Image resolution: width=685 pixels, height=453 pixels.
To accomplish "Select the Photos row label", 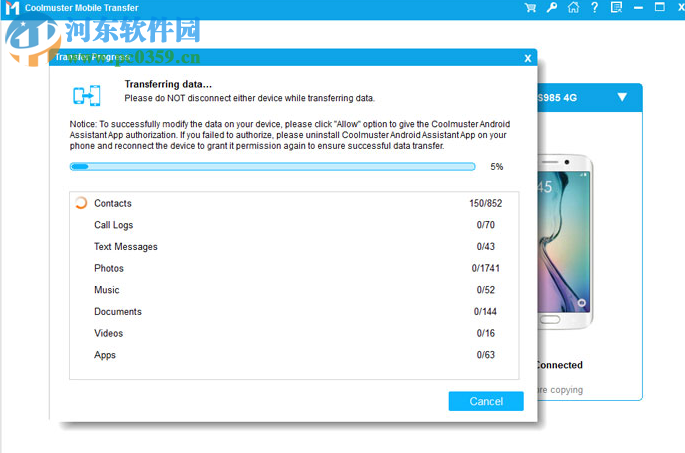I will [109, 268].
